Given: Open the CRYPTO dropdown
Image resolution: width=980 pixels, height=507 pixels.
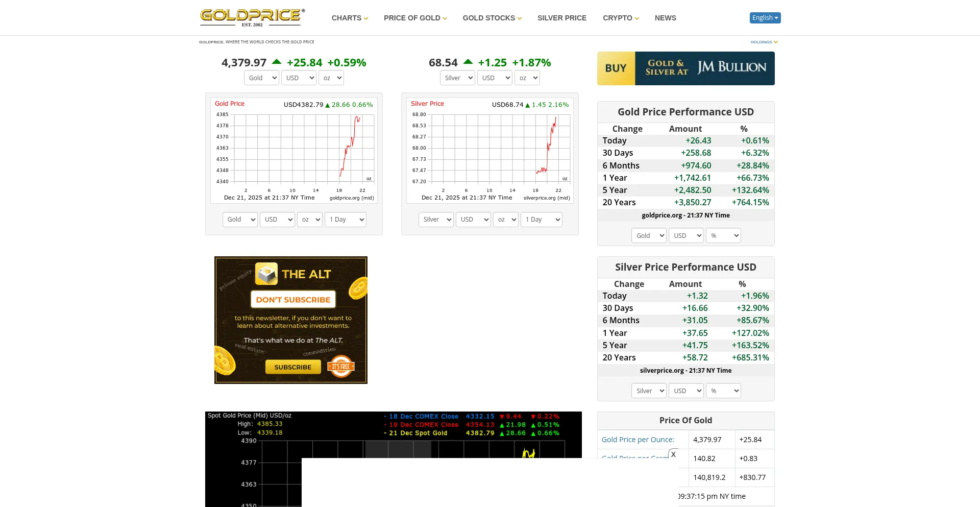Looking at the screenshot, I should [620, 18].
